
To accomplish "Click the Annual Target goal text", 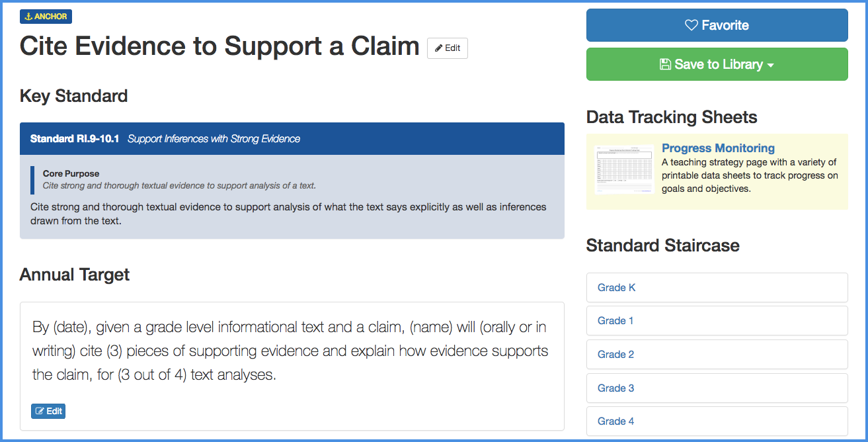I will [290, 351].
